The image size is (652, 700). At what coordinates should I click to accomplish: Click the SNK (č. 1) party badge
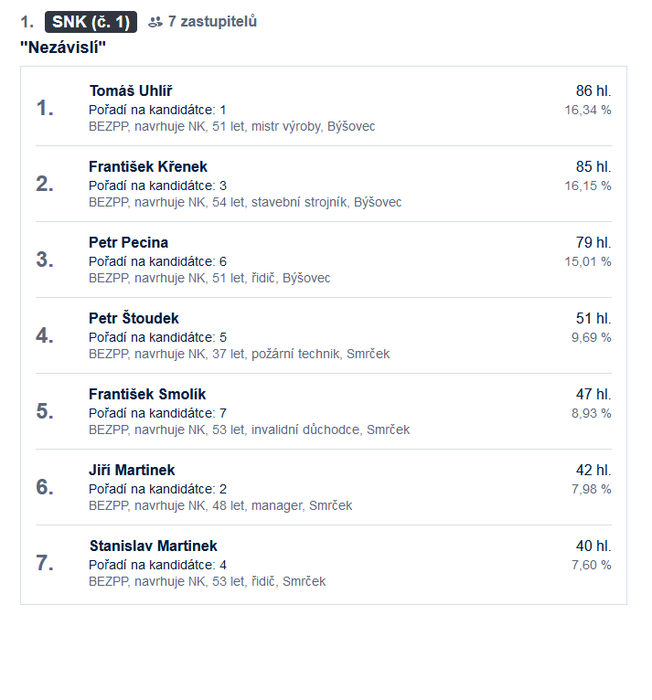[91, 22]
